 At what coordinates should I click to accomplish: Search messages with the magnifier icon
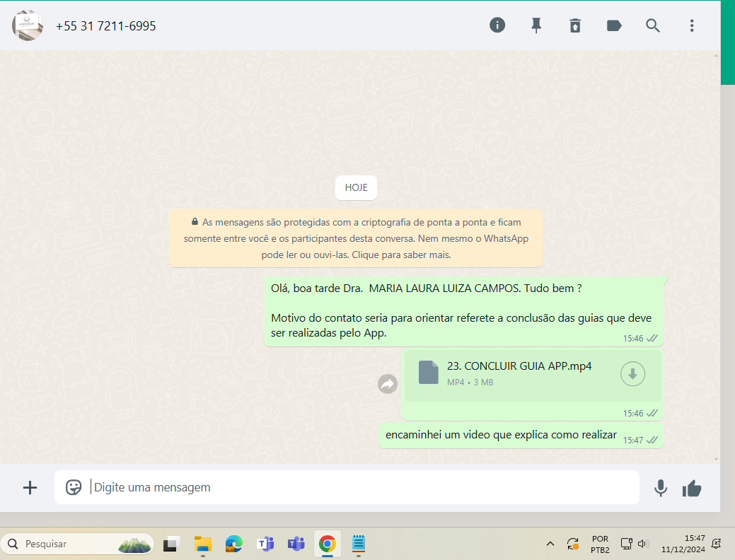(652, 25)
